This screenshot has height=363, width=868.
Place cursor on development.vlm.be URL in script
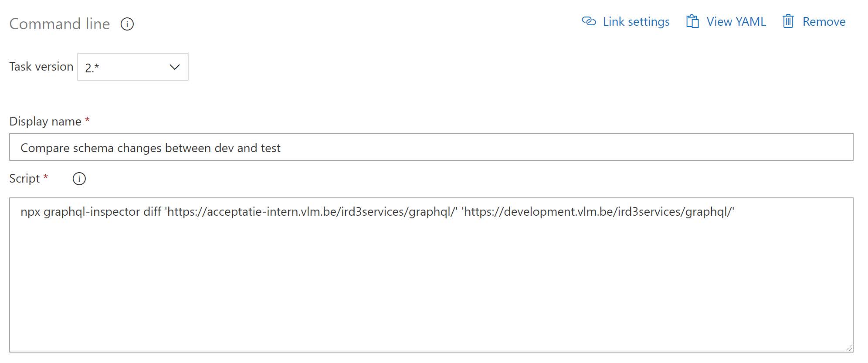(598, 212)
